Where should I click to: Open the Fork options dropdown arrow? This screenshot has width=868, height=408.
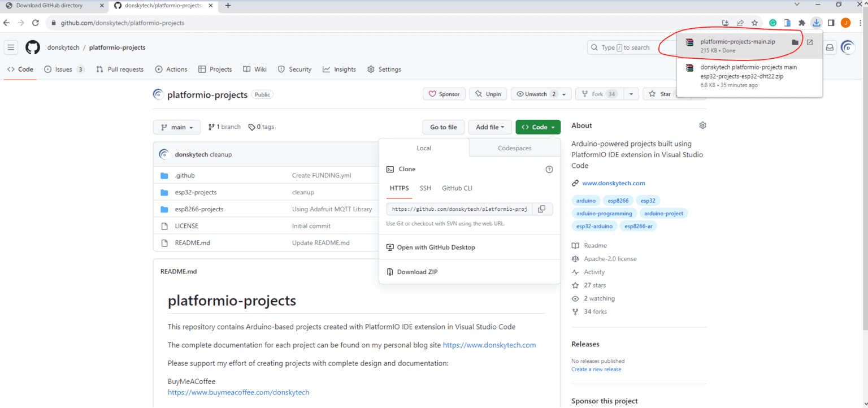point(631,93)
